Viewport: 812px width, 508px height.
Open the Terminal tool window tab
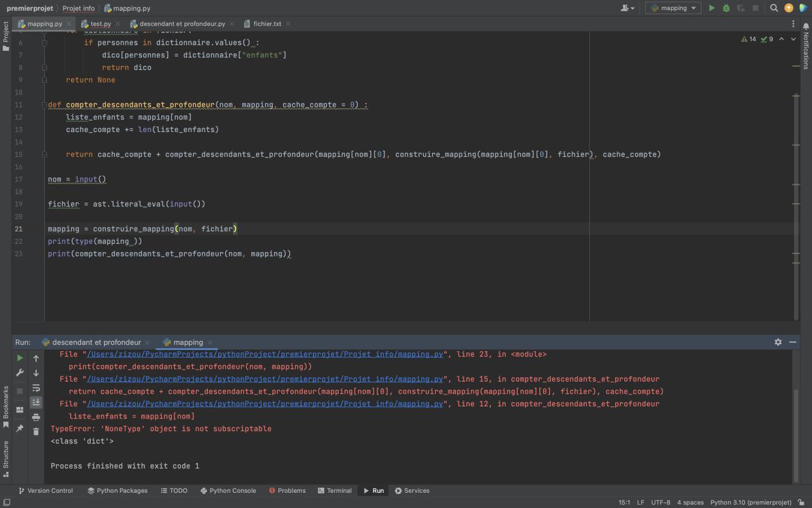334,491
